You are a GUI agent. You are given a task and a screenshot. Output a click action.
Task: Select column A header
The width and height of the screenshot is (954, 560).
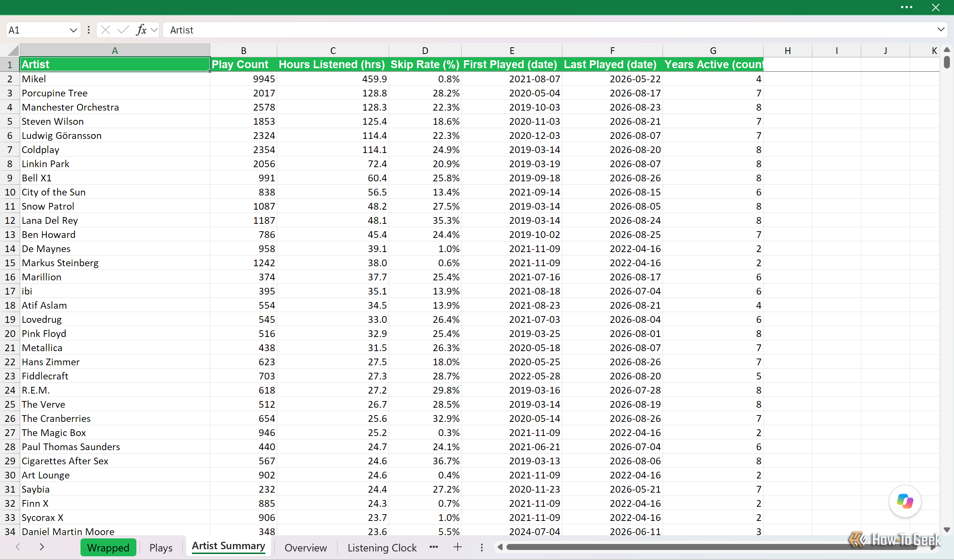(x=115, y=50)
